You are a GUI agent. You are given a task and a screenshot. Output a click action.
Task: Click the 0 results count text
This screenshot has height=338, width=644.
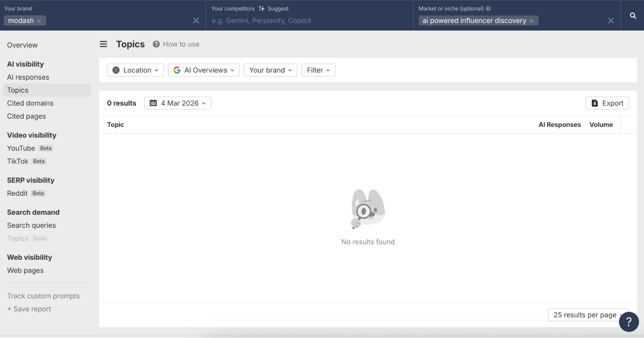tap(121, 103)
